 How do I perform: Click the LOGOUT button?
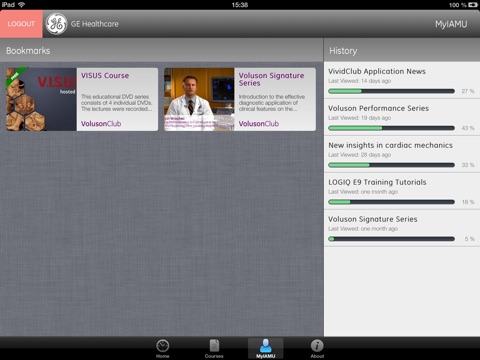coord(21,24)
